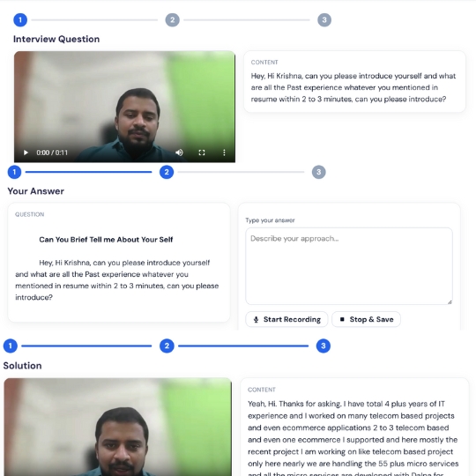Select step 1 above the Solution section
This screenshot has width=476, height=476.
[11, 346]
